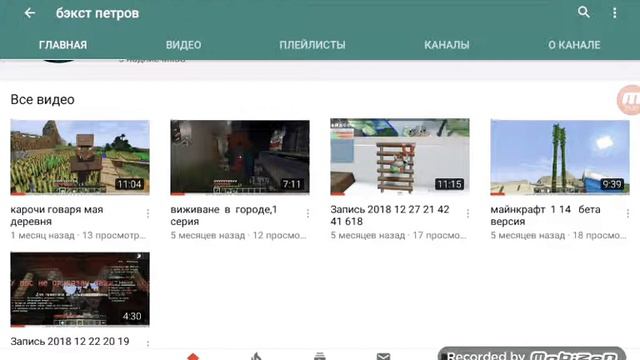Tap the Home icon in bottom navigation
This screenshot has height=360, width=640.
[193, 356]
